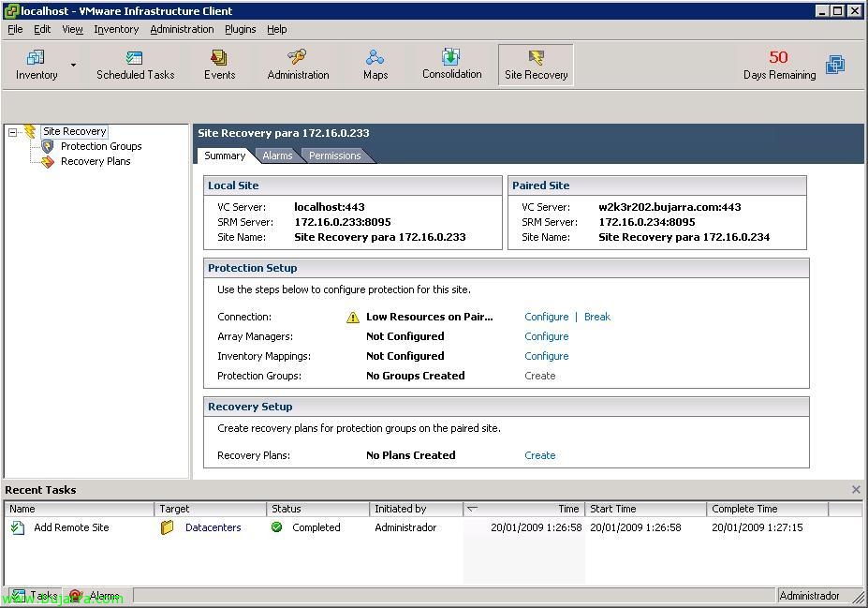Select Protection Groups in the tree
Screen dimensions: 868x608
coord(101,146)
